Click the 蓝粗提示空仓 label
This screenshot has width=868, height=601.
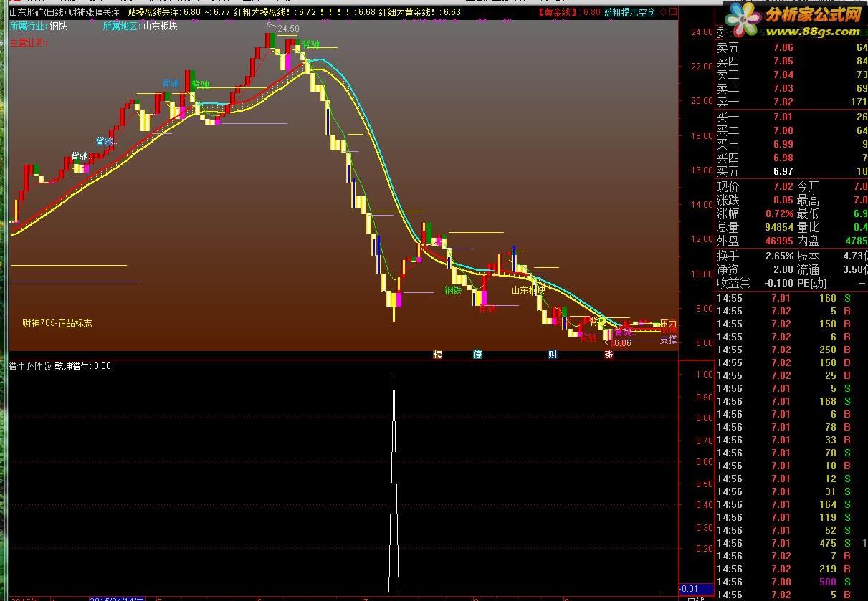629,12
